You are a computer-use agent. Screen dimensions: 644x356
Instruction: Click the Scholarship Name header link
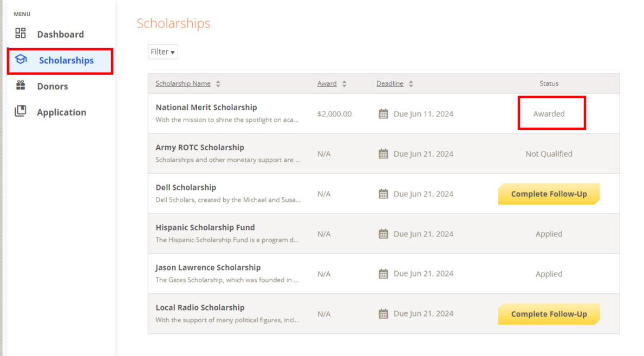183,83
